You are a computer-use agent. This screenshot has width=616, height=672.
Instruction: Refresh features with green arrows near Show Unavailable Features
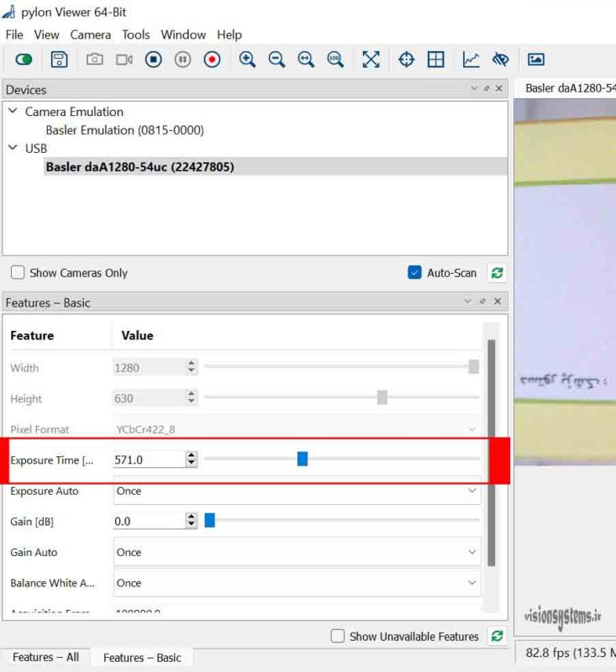pyautogui.click(x=498, y=636)
